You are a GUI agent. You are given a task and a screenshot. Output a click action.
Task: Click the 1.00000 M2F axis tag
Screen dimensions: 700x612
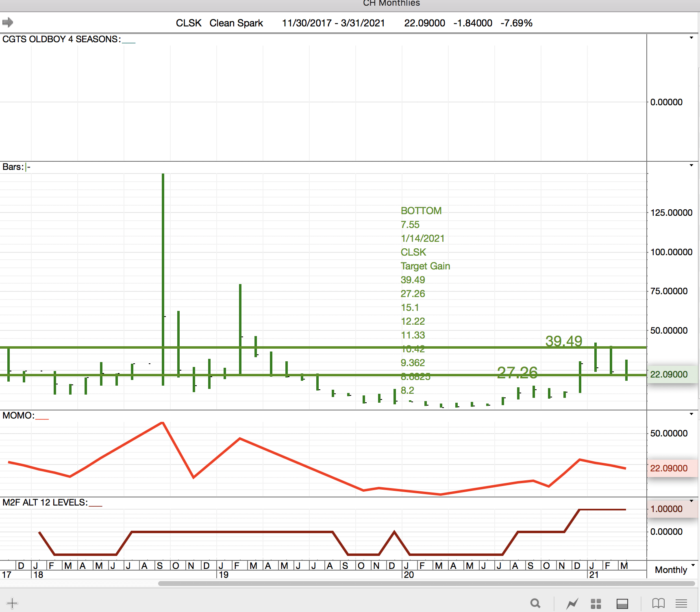tap(672, 509)
